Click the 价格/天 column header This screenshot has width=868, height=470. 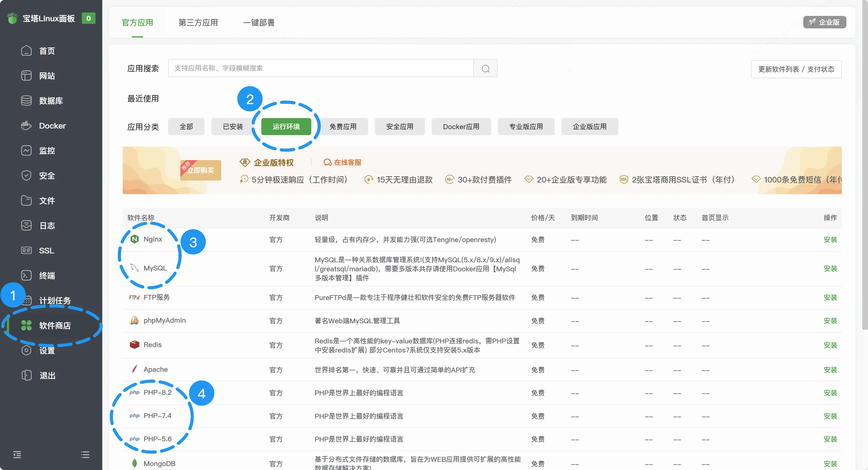[543, 217]
